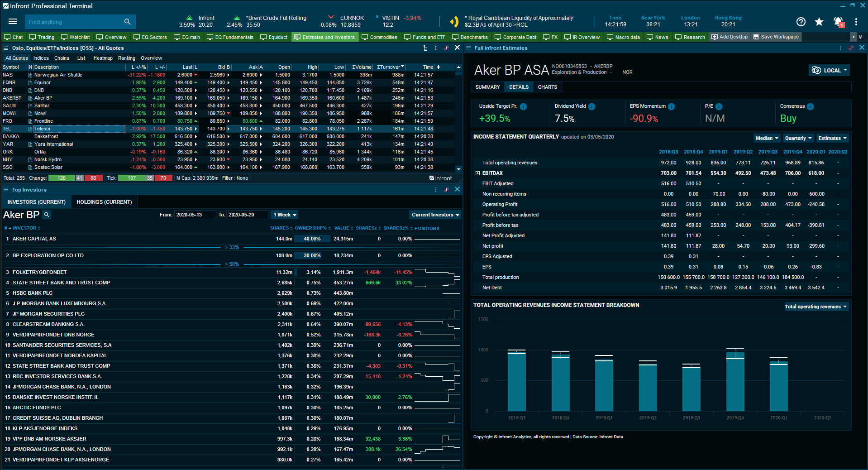Click the Add Desktop button
Screen dimensions: 868x470
click(730, 37)
